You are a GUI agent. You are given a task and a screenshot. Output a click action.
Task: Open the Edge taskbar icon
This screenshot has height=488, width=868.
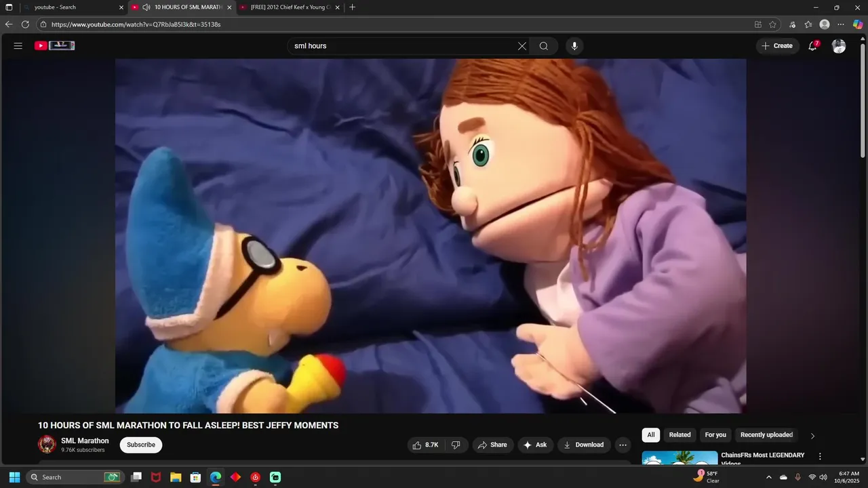point(215,477)
